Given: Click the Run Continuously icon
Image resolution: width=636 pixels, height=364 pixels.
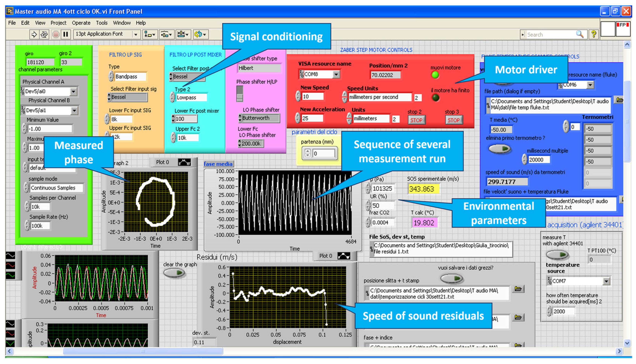Looking at the screenshot, I should (x=44, y=34).
